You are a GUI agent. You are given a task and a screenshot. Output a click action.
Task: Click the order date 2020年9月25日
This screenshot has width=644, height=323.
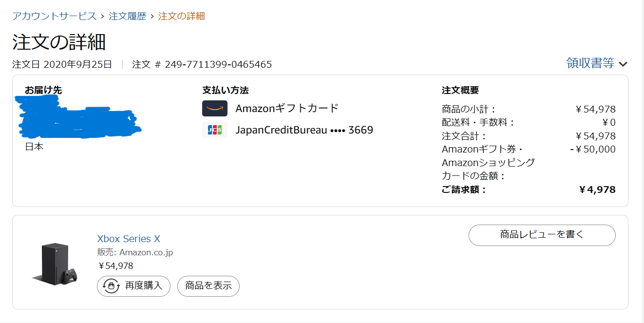coord(78,64)
